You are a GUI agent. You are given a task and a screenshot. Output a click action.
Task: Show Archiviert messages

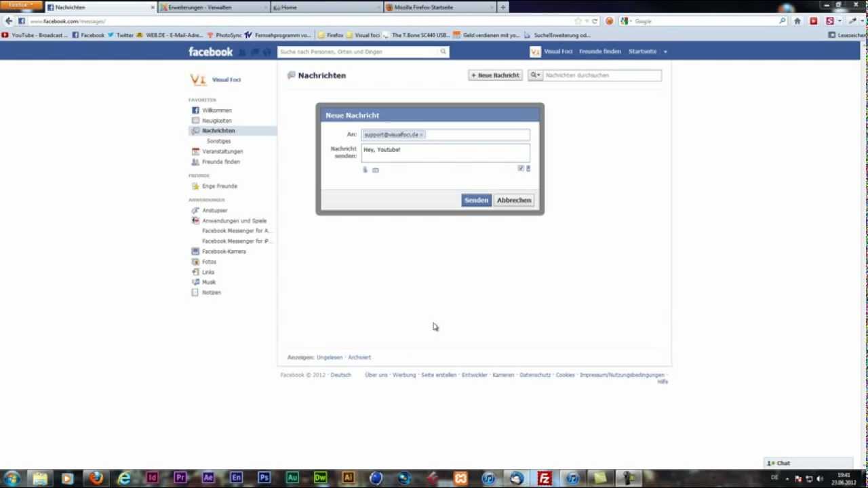[359, 357]
